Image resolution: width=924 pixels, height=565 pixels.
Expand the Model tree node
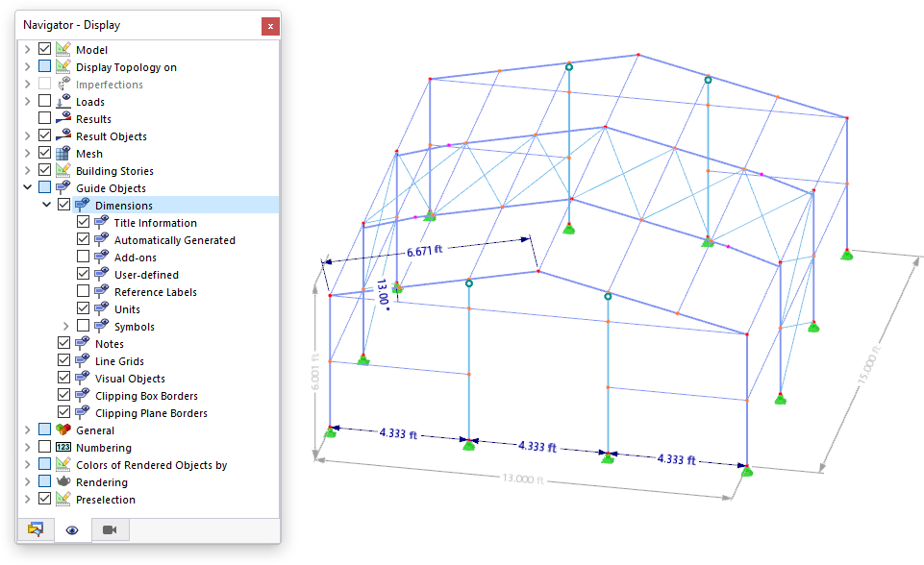point(27,49)
